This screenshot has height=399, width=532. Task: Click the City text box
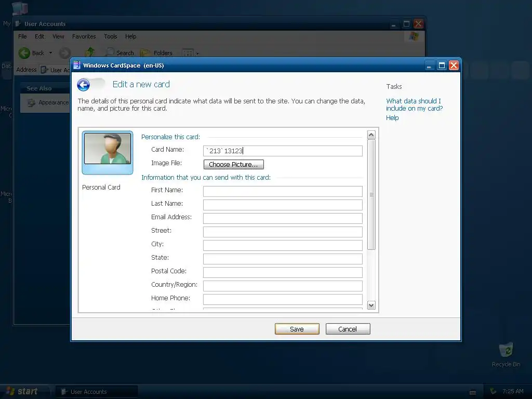pyautogui.click(x=283, y=245)
